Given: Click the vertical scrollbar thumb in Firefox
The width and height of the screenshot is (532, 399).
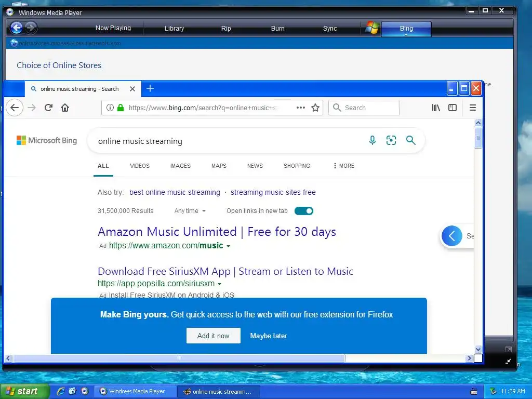Looking at the screenshot, I should [478, 137].
